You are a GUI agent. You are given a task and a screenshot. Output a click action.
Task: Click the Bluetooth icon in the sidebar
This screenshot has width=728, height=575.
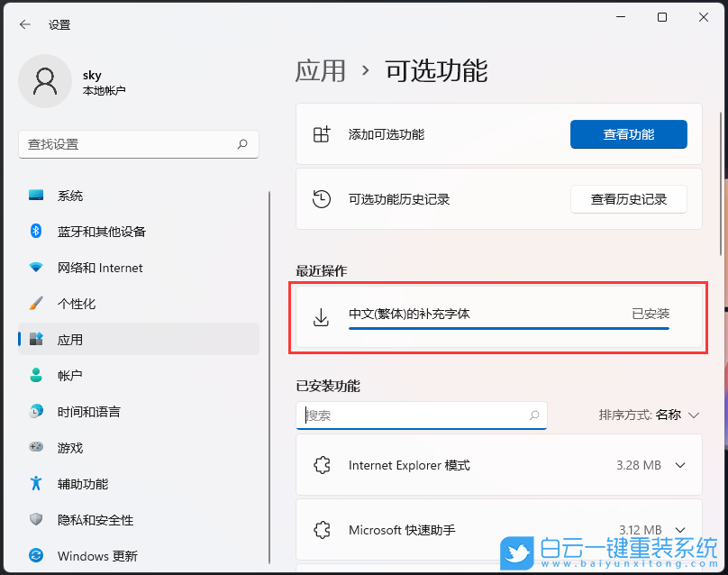click(35, 232)
